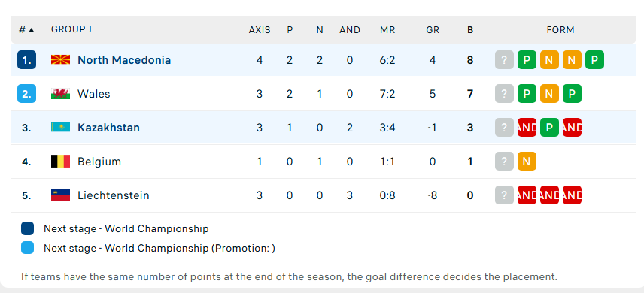Open the Wales team page
644x293 pixels.
[93, 94]
